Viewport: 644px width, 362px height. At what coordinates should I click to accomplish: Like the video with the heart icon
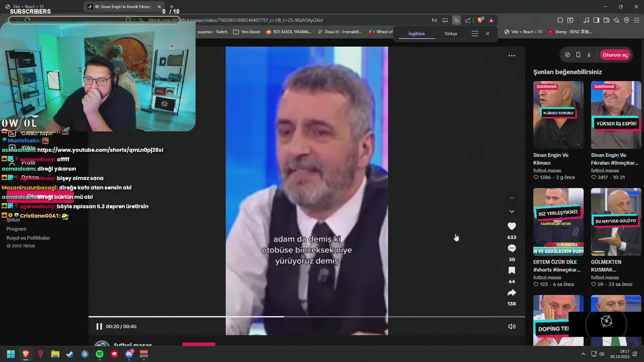(x=512, y=226)
